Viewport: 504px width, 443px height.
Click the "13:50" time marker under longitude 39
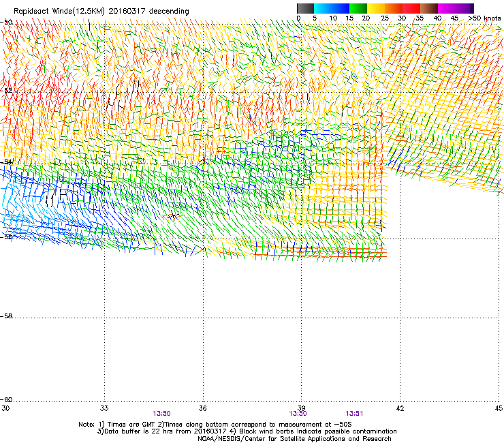[x=298, y=414]
